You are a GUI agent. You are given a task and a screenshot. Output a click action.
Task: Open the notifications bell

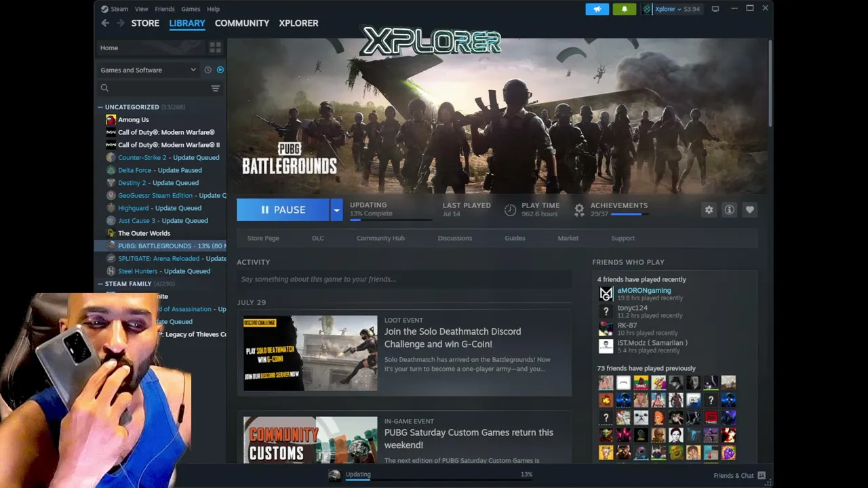tap(625, 9)
